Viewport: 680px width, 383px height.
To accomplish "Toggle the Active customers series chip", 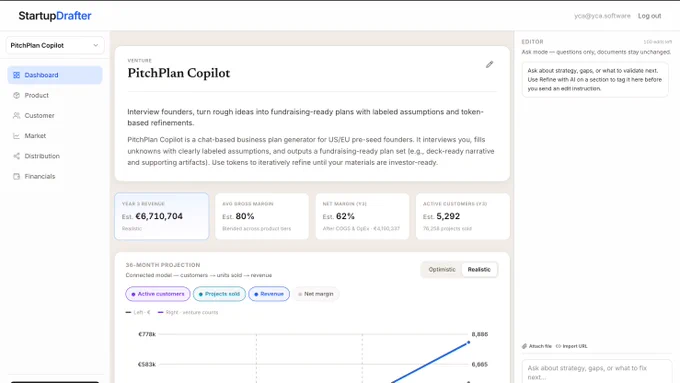I will pos(158,294).
